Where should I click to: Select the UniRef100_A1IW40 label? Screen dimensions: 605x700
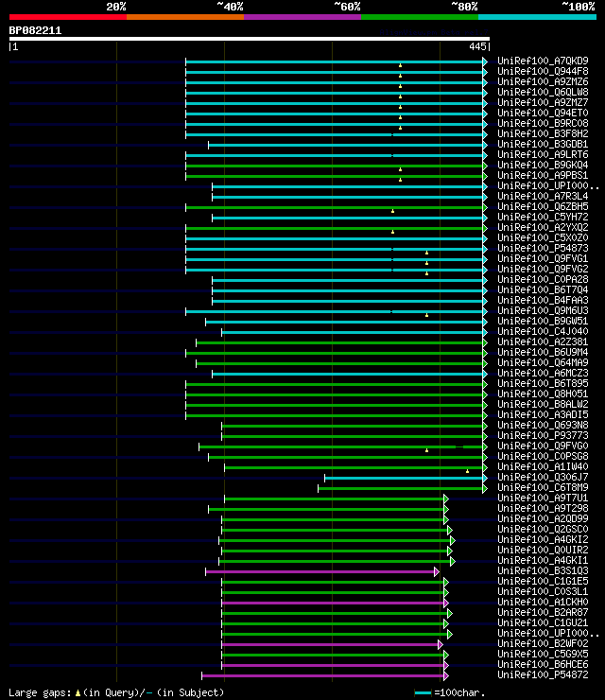pos(543,467)
